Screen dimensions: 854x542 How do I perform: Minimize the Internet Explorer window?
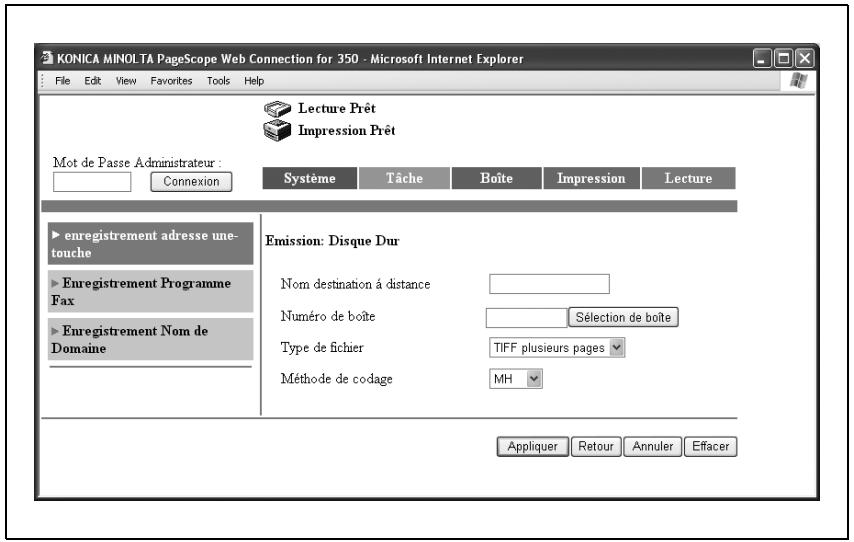click(x=762, y=58)
